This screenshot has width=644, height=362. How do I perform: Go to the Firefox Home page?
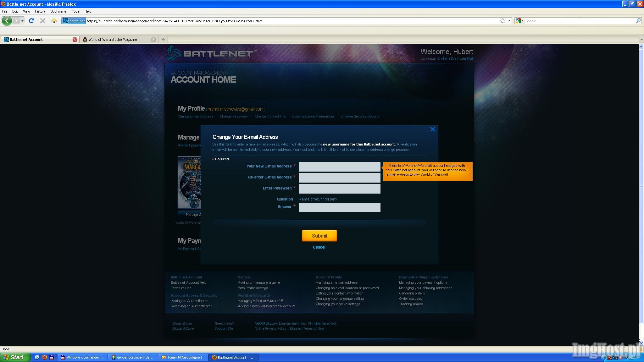point(54,21)
